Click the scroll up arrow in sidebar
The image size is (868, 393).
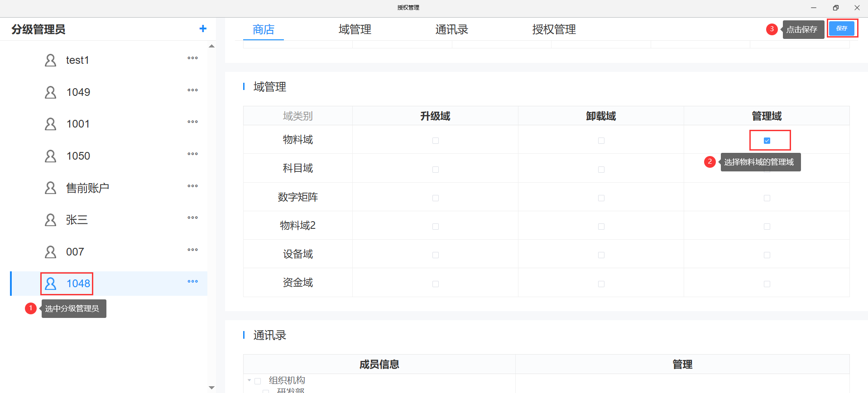click(x=211, y=46)
